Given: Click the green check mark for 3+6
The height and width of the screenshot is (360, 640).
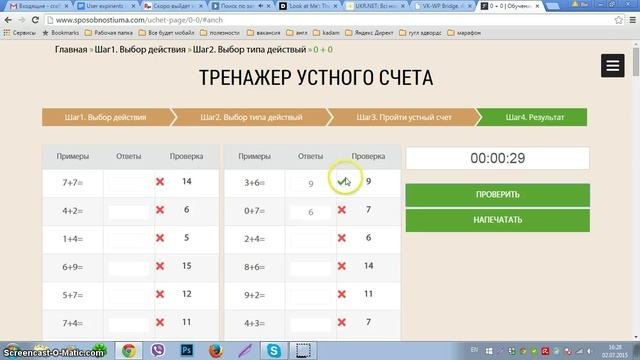Looking at the screenshot, I should 342,182.
